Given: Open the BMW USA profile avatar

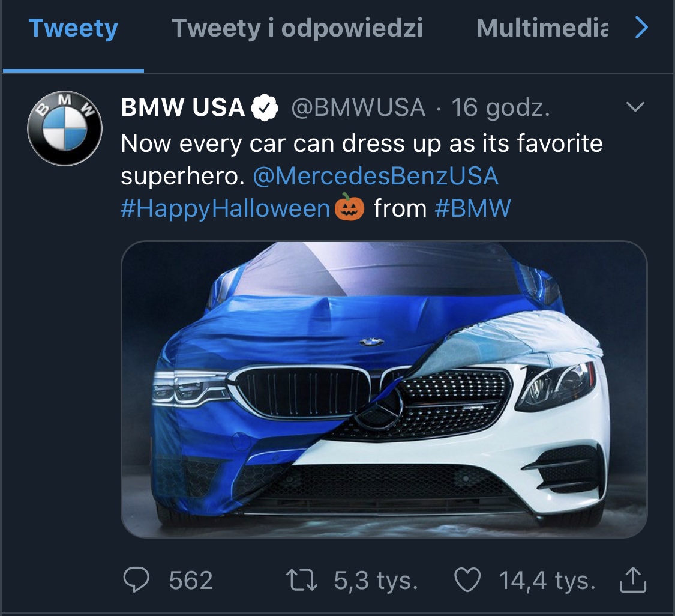Looking at the screenshot, I should pos(64,128).
